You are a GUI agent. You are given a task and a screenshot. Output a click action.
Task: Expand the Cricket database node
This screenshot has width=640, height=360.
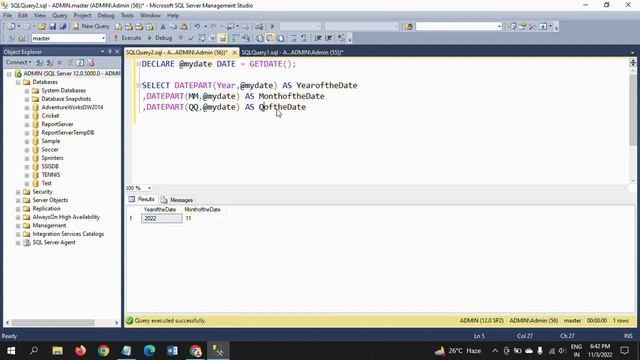pyautogui.click(x=27, y=116)
